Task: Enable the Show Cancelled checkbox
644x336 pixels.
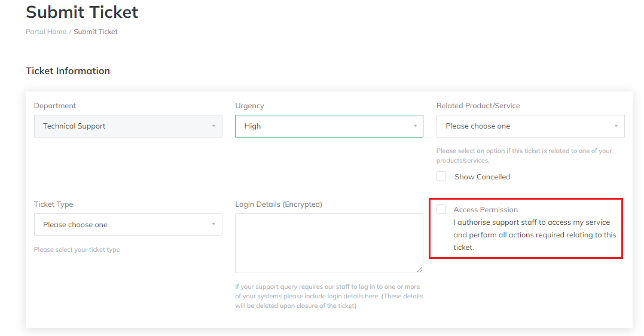Action: (441, 176)
